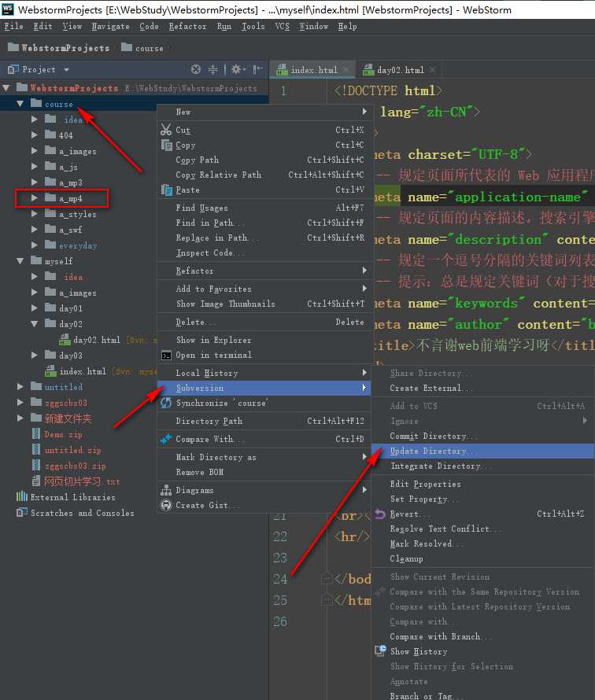Collapse the myself folder
Viewport: 595px width, 700px height.
(20, 260)
